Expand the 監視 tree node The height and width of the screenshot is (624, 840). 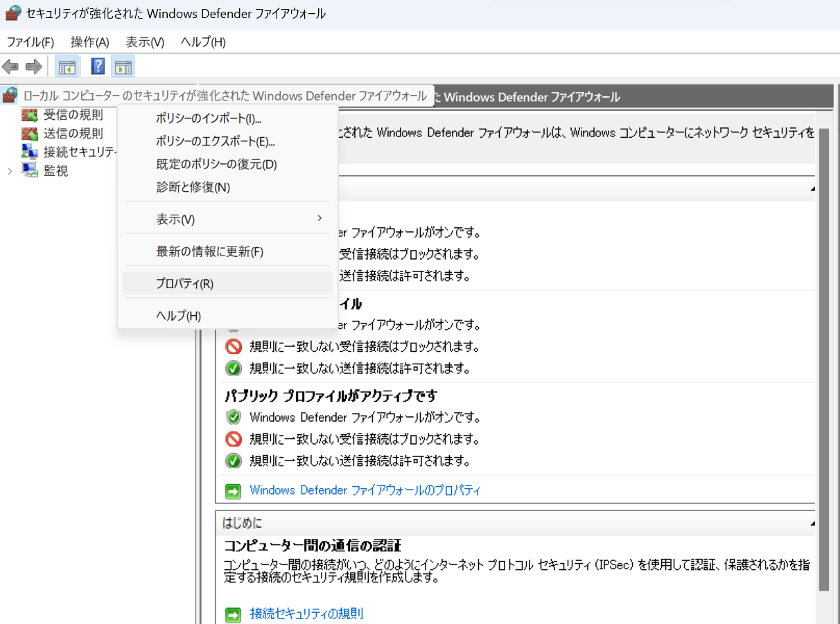10,170
